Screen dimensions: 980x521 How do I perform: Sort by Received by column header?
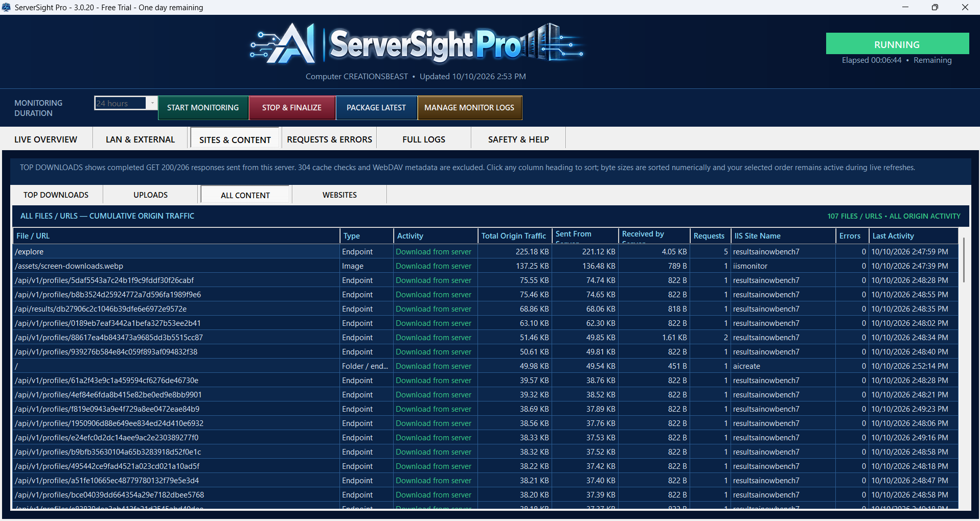click(654, 236)
